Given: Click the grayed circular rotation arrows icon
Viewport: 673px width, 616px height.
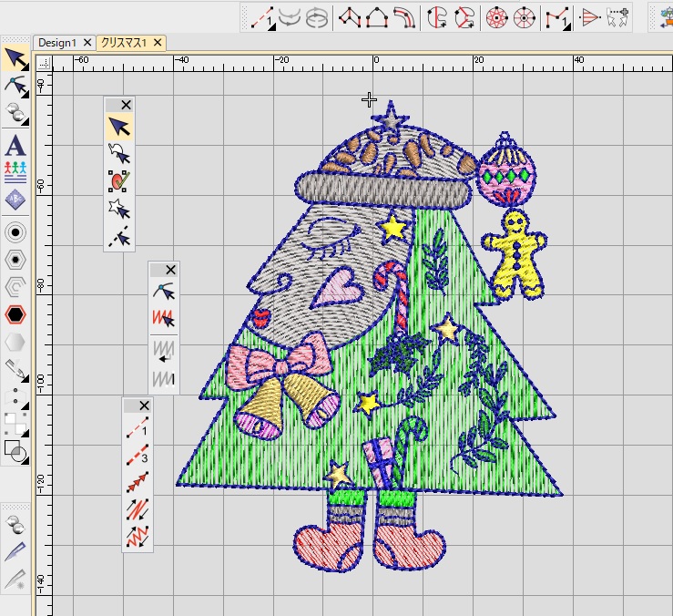Looking at the screenshot, I should tap(317, 18).
